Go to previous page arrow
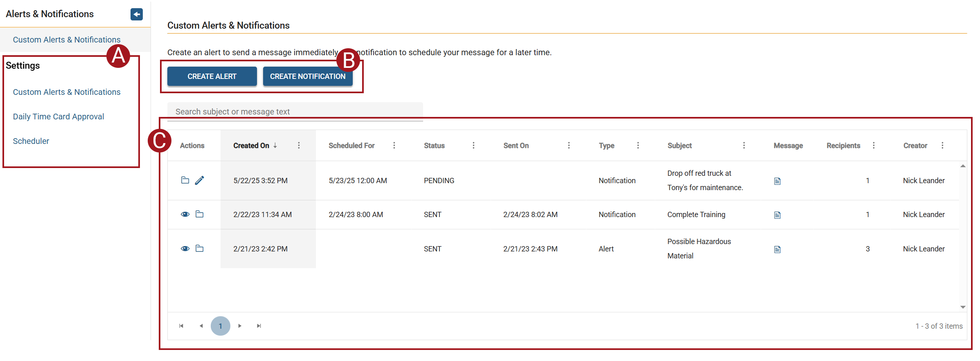The image size is (980, 361). click(201, 326)
